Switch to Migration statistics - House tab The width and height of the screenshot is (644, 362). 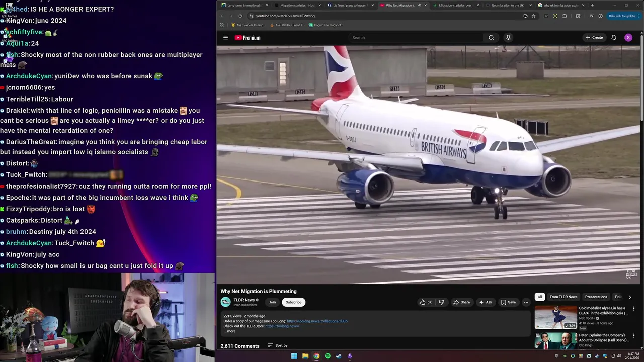click(x=297, y=5)
